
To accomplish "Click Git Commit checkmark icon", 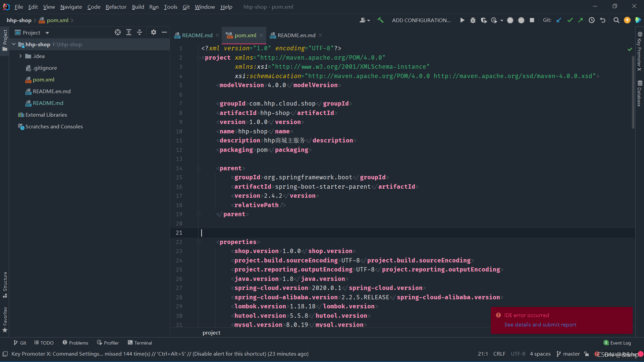I will tap(570, 20).
